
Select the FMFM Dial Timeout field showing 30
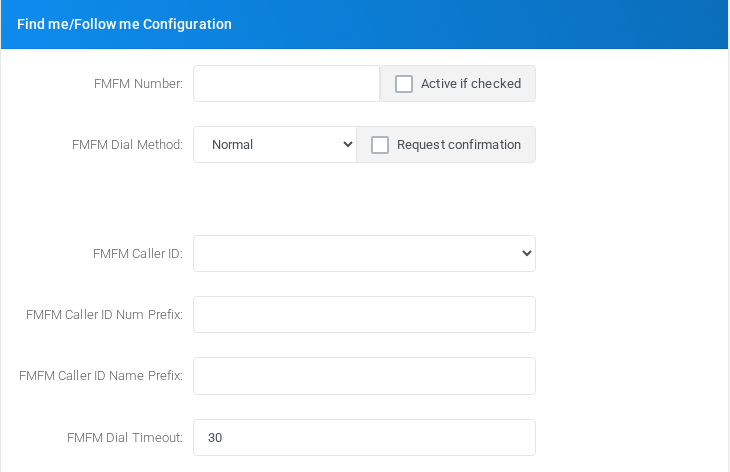coord(364,438)
